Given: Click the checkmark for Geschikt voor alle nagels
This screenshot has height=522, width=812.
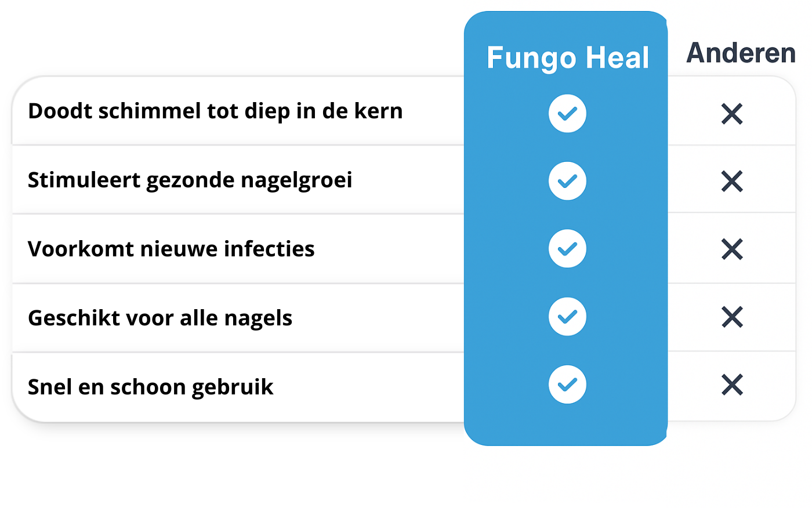Looking at the screenshot, I should (567, 317).
